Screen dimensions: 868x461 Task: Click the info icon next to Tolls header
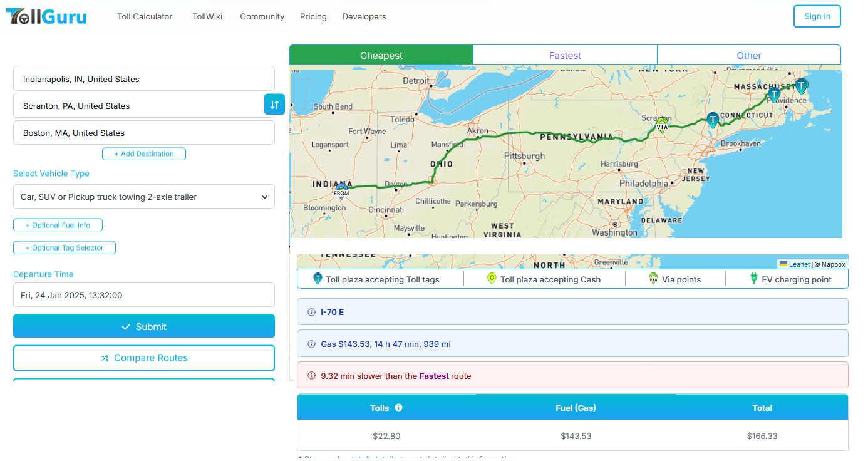tap(398, 408)
